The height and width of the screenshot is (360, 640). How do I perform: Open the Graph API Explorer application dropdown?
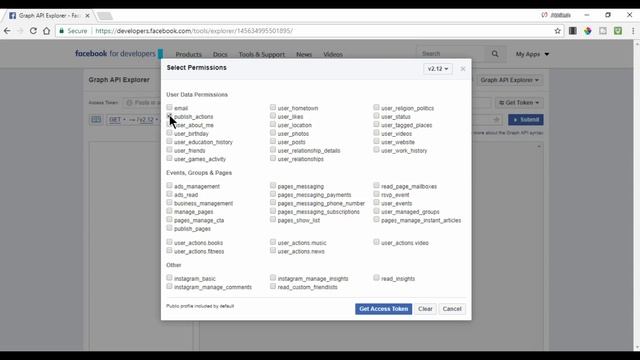point(509,80)
